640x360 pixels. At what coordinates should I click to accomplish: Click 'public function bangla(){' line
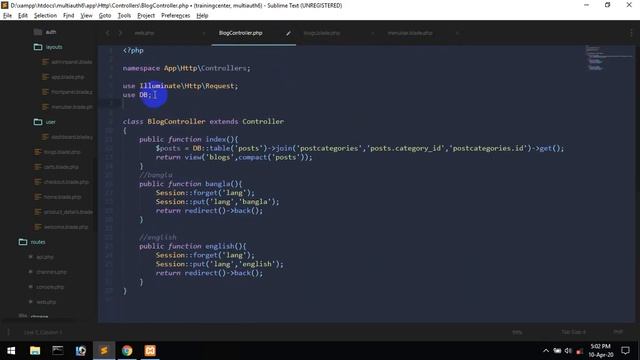coord(191,184)
